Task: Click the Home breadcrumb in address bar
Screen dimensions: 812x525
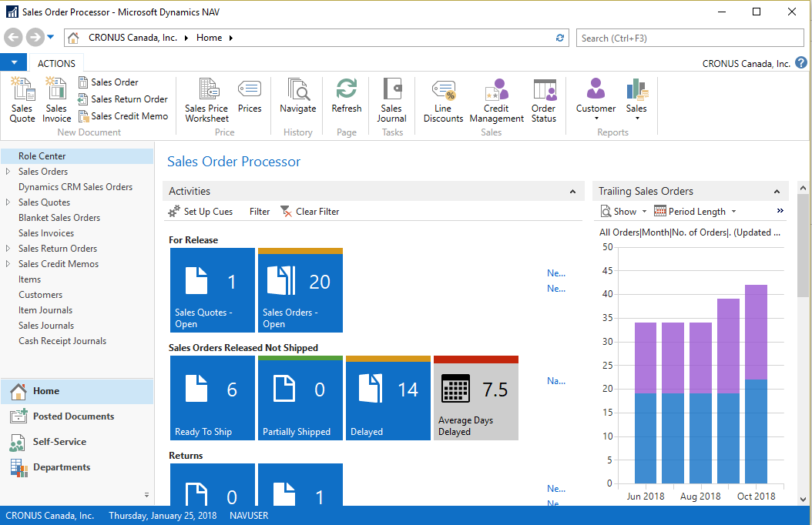Action: pyautogui.click(x=210, y=38)
